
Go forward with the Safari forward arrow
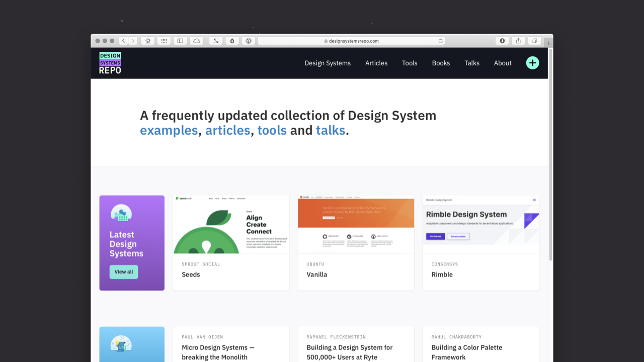point(133,41)
